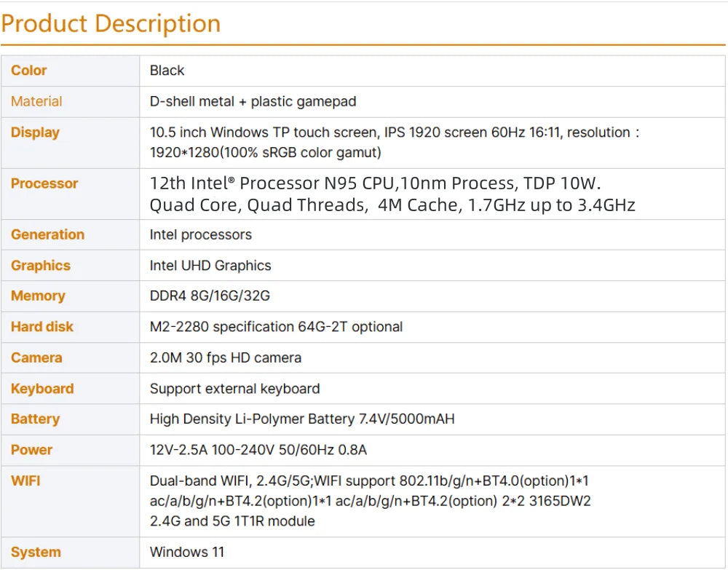This screenshot has height=570, width=728.
Task: Select the Keyboard row label
Action: click(x=42, y=389)
